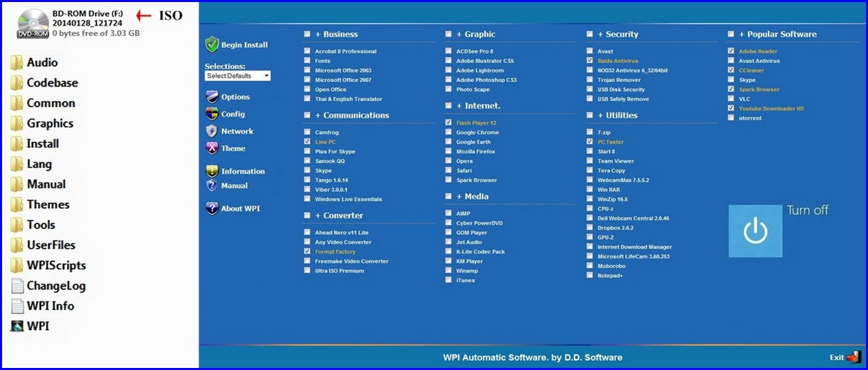Open the Lang folder icon
Image resolution: width=868 pixels, height=370 pixels.
17,165
